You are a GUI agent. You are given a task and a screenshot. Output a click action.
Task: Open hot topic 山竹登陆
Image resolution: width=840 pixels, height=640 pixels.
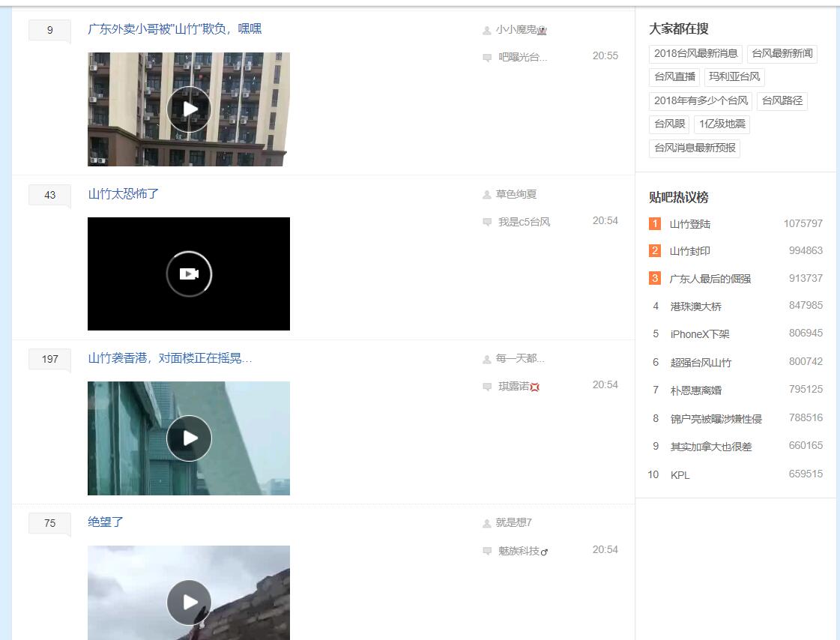[690, 224]
